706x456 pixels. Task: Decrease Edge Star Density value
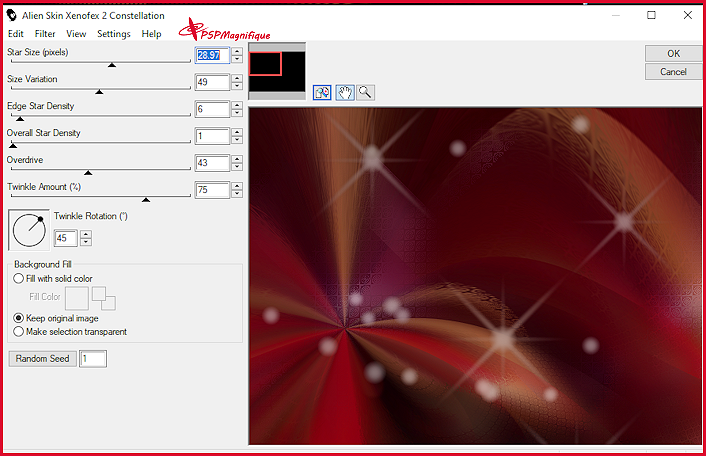coord(237,113)
